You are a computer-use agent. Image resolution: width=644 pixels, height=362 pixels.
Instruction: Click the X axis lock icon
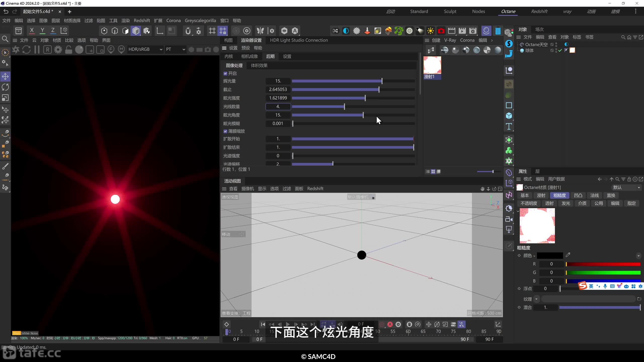[32, 31]
